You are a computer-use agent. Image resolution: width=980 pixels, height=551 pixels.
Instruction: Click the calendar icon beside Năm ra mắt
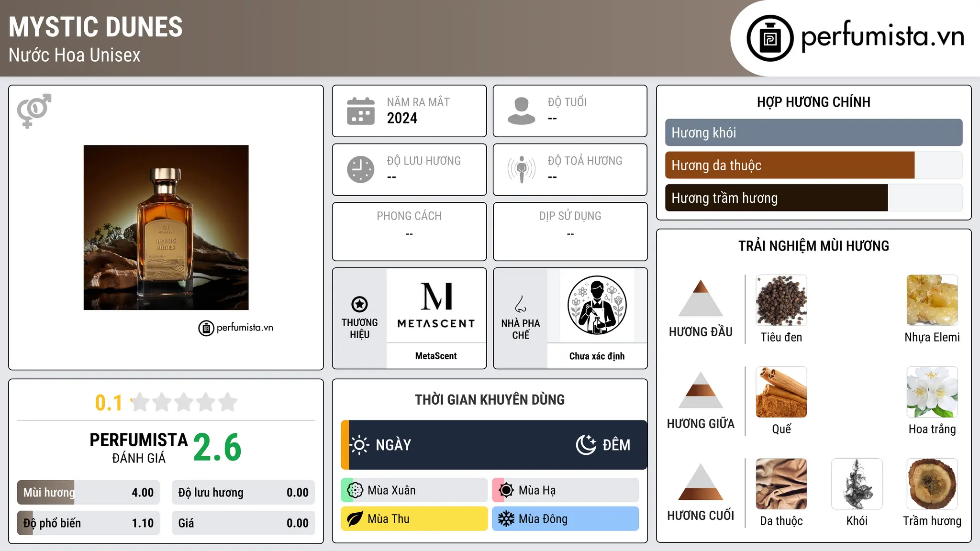click(361, 111)
